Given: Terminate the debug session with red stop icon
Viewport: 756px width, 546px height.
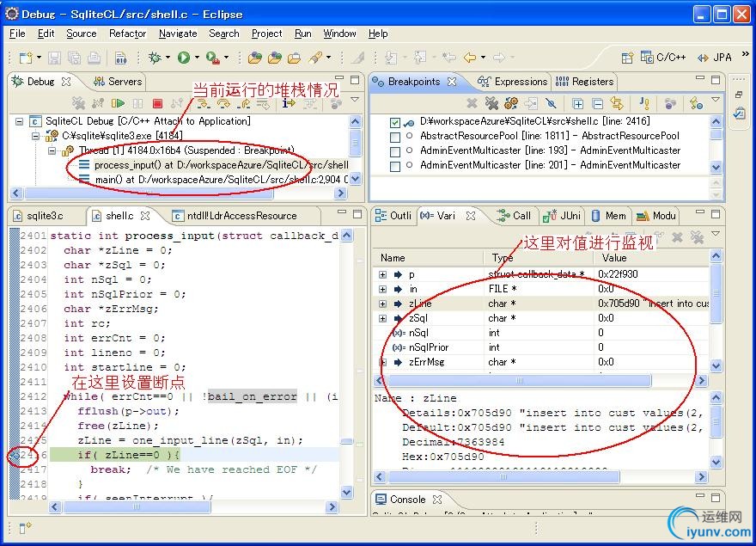Looking at the screenshot, I should click(157, 103).
